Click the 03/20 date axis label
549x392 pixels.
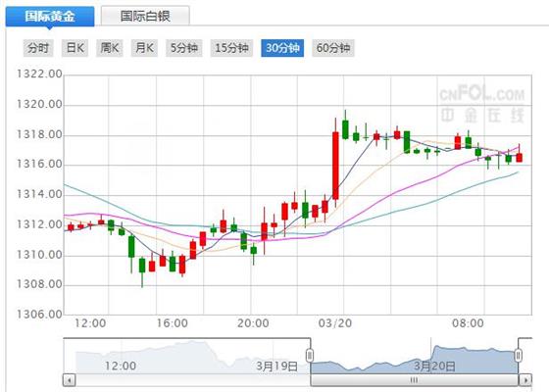tap(335, 322)
